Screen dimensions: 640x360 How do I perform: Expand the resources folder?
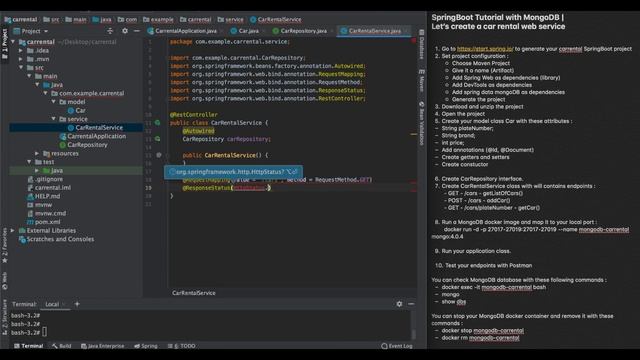[x=37, y=153]
